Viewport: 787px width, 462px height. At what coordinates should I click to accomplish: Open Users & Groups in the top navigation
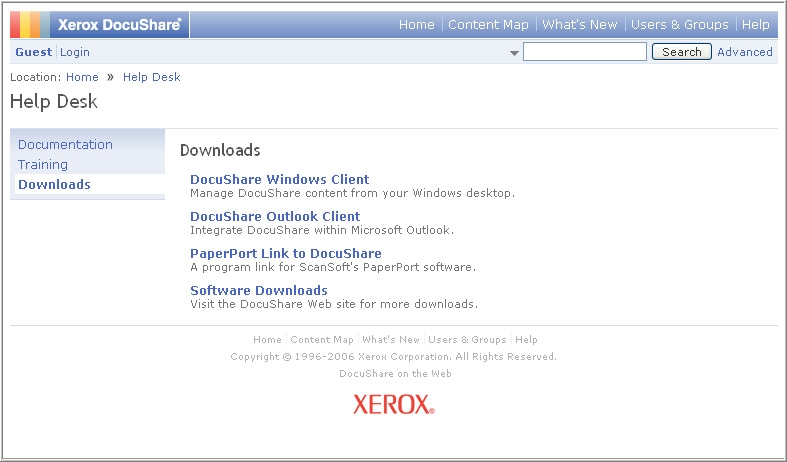680,25
